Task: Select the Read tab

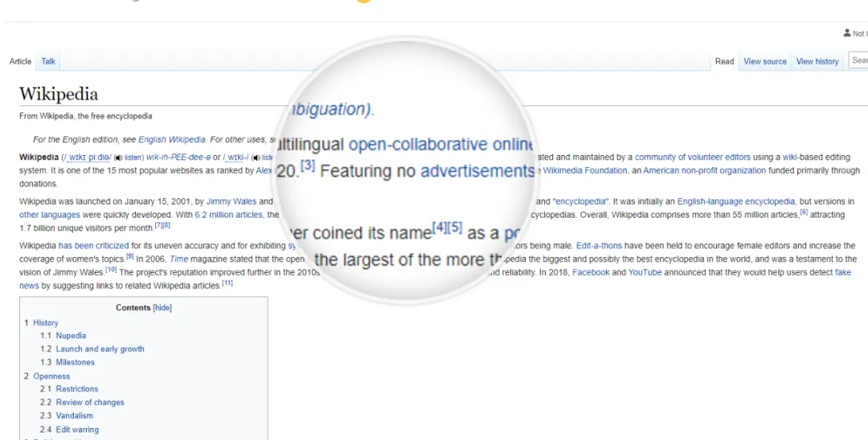Action: click(724, 61)
